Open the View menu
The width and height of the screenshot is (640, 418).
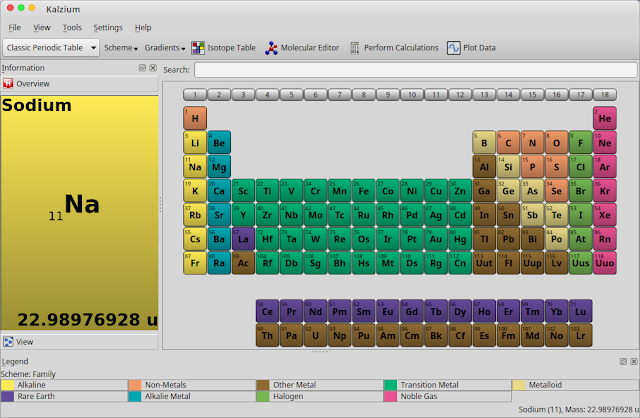point(42,27)
